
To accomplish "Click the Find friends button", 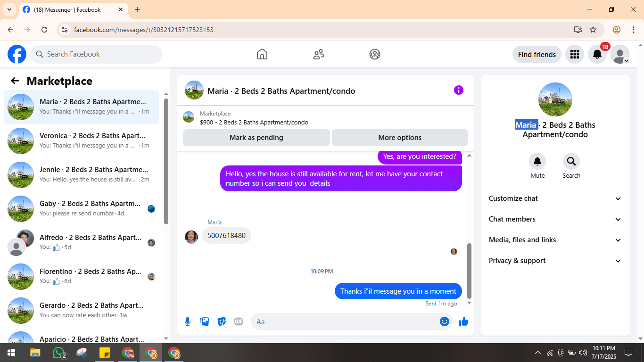I will [537, 54].
